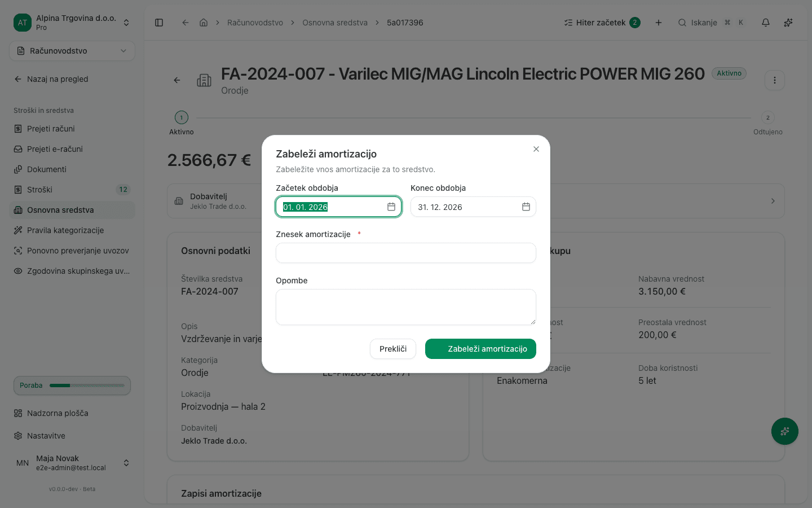Image resolution: width=812 pixels, height=508 pixels.
Task: Select the Odtujeno step marker
Action: click(768, 117)
